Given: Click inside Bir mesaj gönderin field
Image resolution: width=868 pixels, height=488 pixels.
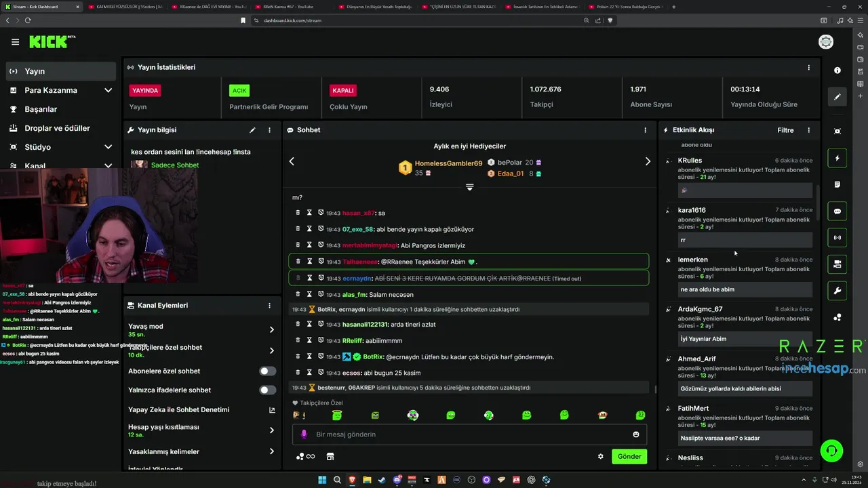Looking at the screenshot, I should click(x=469, y=434).
